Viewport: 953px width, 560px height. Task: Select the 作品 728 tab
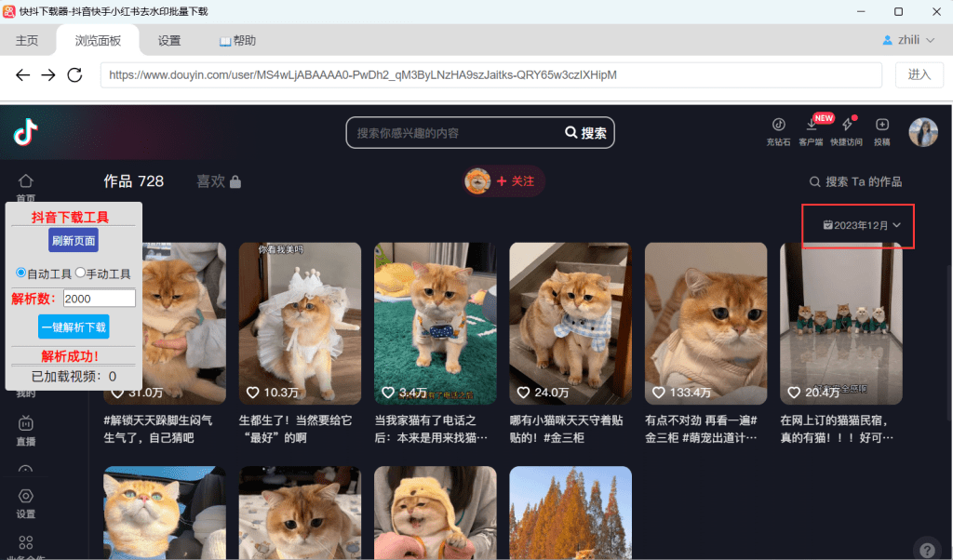pos(134,181)
